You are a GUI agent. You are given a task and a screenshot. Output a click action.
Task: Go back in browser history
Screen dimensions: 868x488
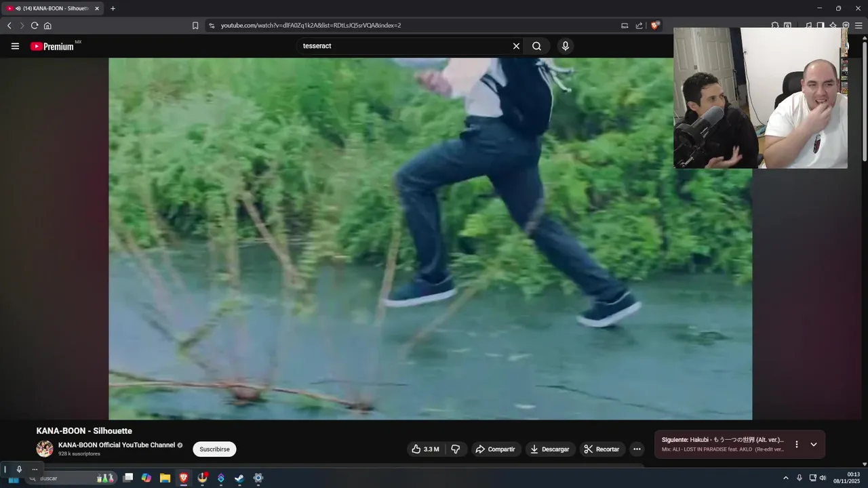coord(9,26)
